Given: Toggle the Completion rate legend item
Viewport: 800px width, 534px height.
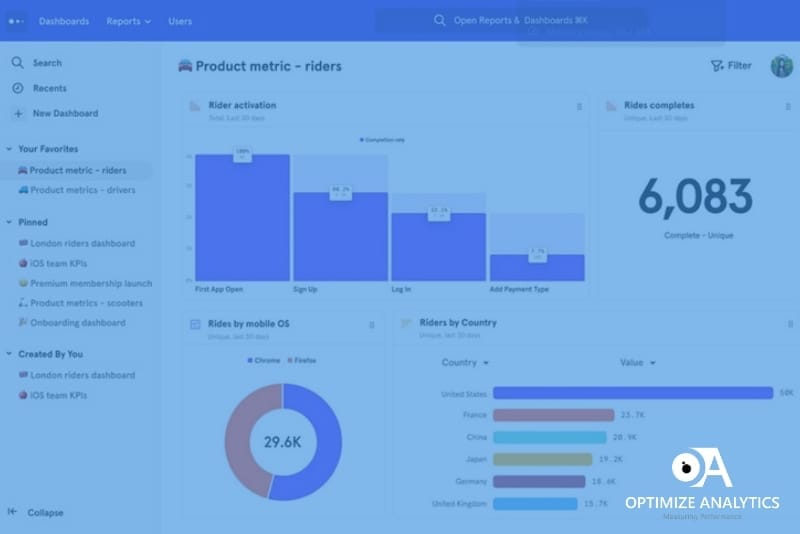Looking at the screenshot, I should (382, 140).
